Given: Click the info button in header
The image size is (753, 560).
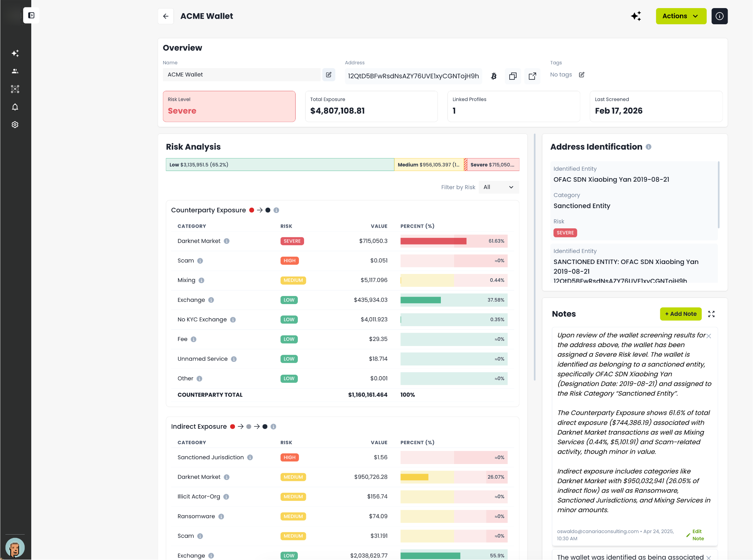Looking at the screenshot, I should click(719, 16).
